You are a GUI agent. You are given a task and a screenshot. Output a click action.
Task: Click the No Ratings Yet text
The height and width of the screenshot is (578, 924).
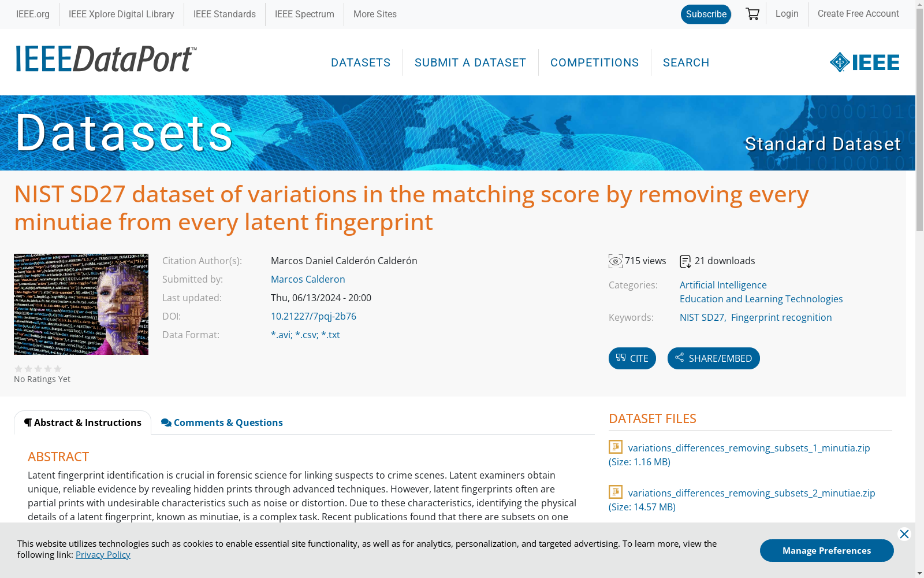click(x=42, y=379)
